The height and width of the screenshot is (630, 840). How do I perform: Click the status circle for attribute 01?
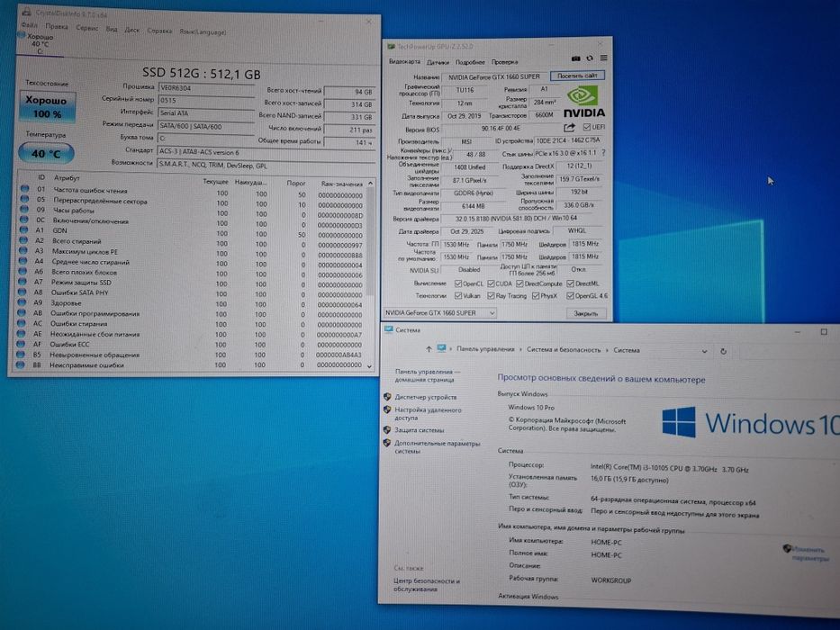(x=24, y=189)
